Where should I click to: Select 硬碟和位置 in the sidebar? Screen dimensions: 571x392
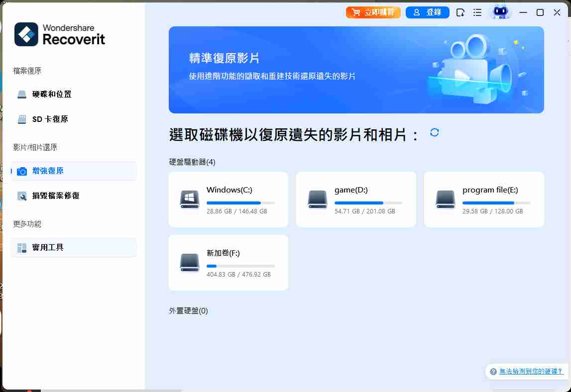(52, 94)
